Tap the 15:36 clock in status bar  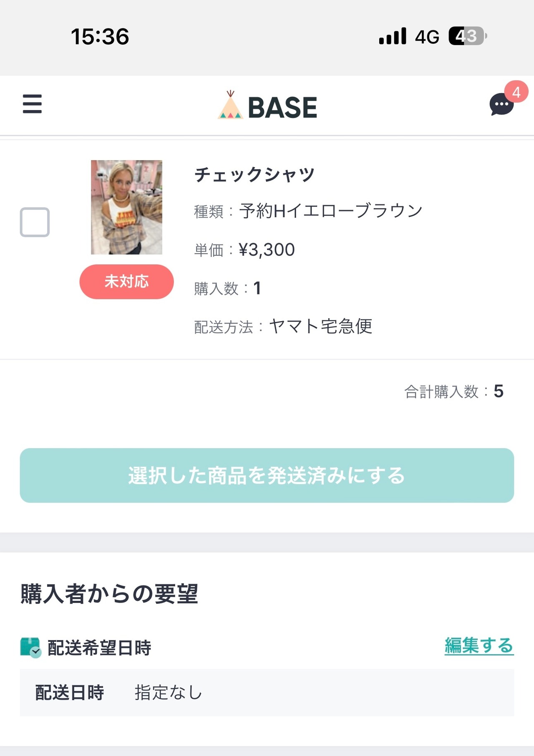pyautogui.click(x=100, y=36)
